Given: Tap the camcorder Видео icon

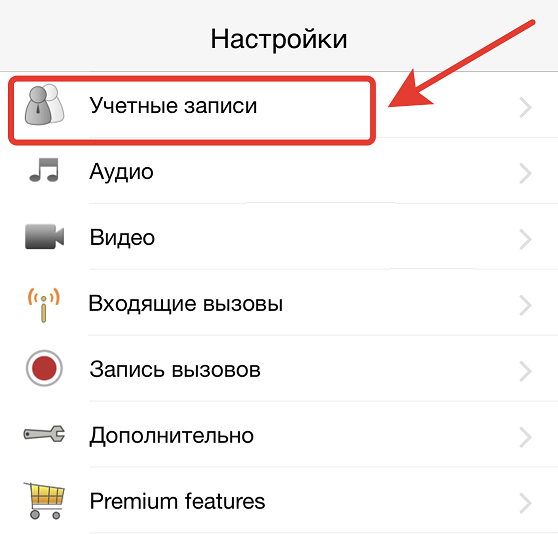Looking at the screenshot, I should [44, 237].
